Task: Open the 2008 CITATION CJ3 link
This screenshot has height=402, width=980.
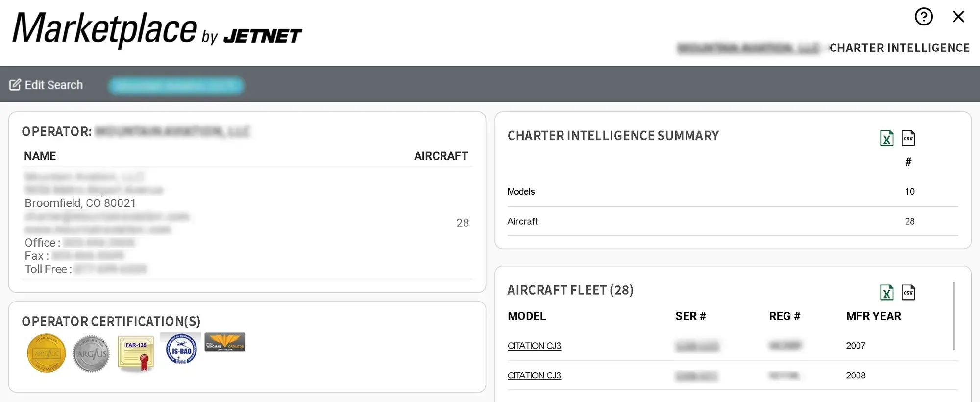Action: point(534,376)
